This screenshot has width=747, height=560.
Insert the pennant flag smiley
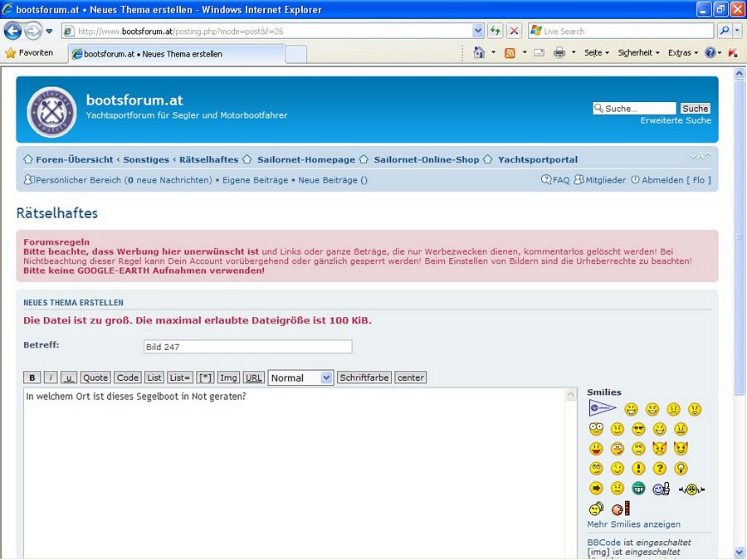(603, 408)
